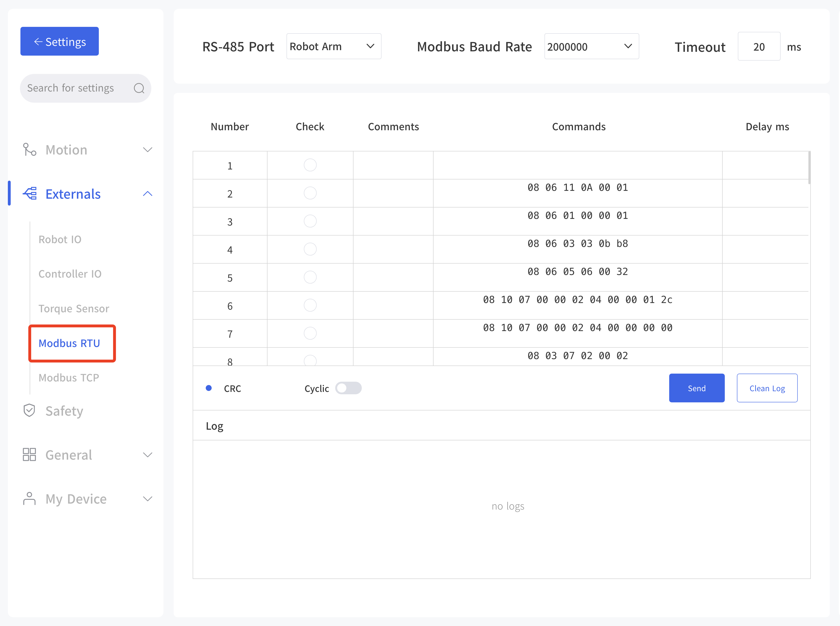Check the radio button in row 4
Screen dimensions: 840x626
(310, 249)
